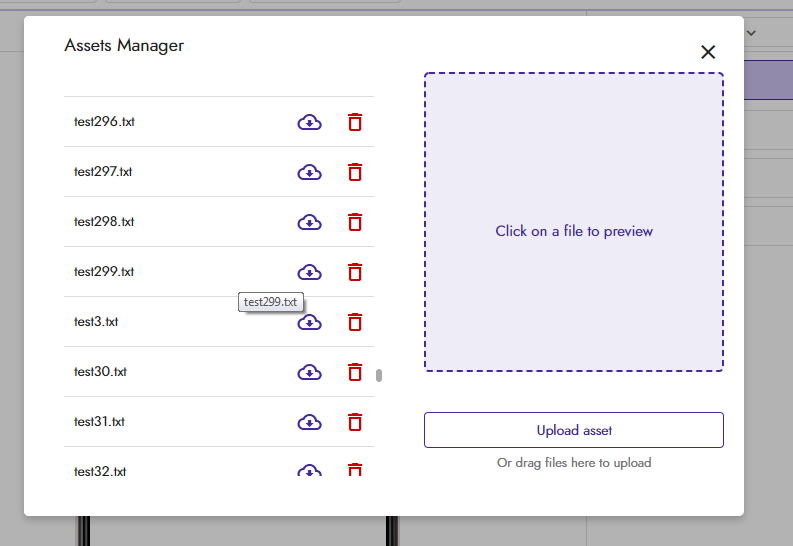Download test30.txt using the cloud icon

click(x=309, y=373)
